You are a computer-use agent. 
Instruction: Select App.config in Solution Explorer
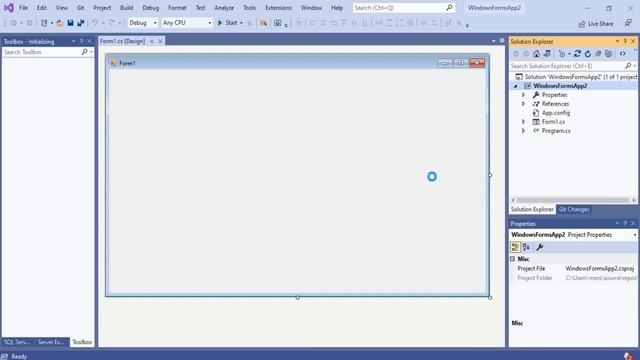click(556, 113)
